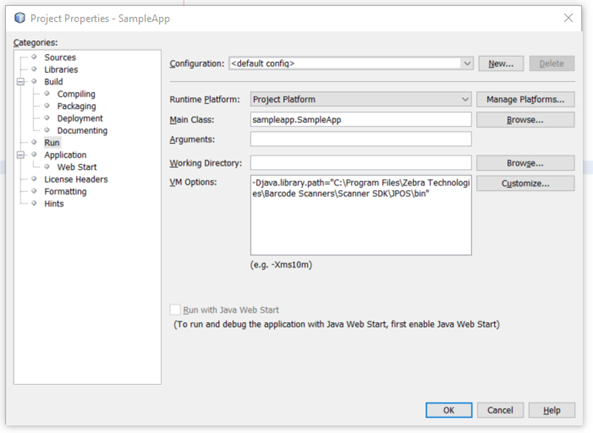Select the Packaging category
Viewport: 593px width, 433px height.
(x=77, y=106)
